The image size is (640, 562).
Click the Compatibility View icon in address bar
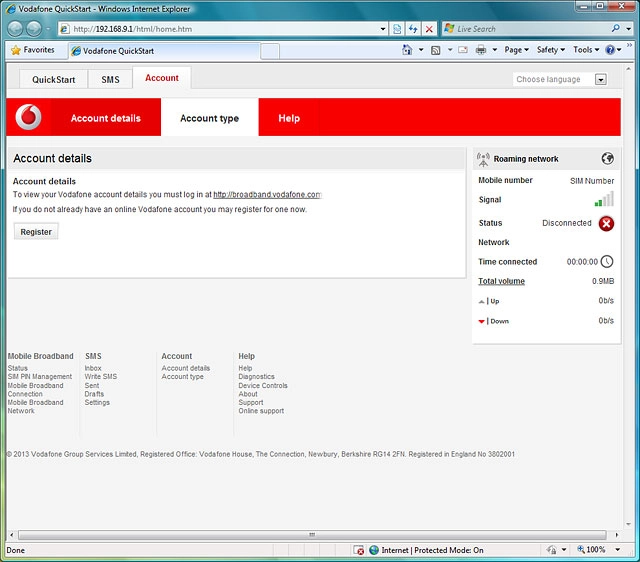(397, 29)
